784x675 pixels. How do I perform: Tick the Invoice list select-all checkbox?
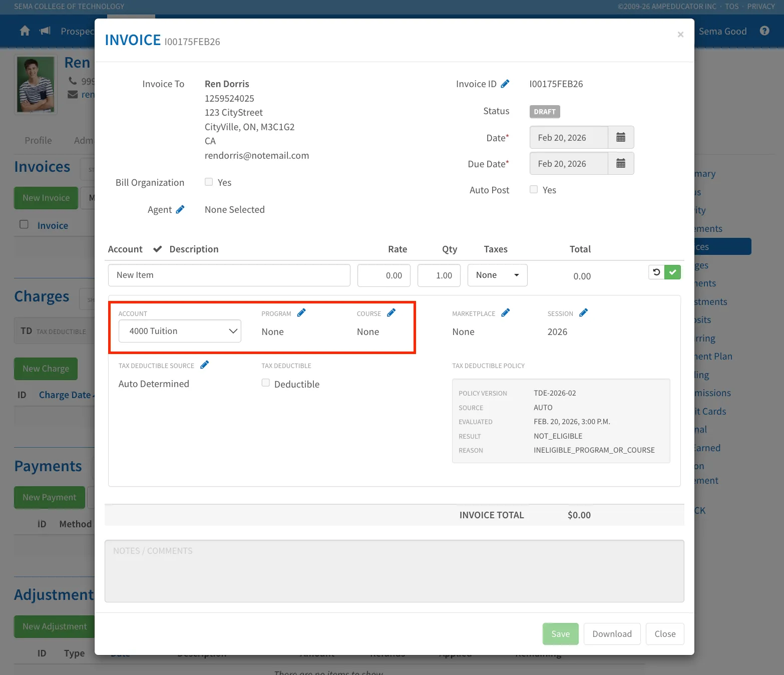coord(24,224)
